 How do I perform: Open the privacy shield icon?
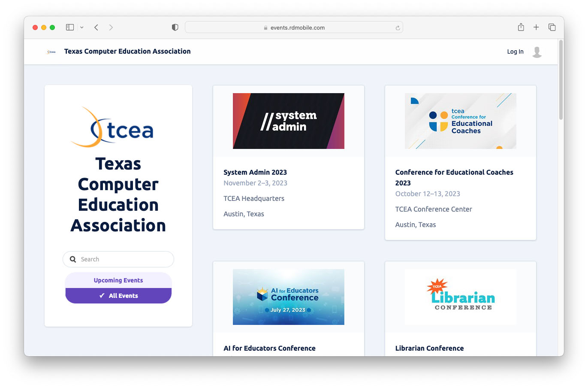pyautogui.click(x=175, y=27)
